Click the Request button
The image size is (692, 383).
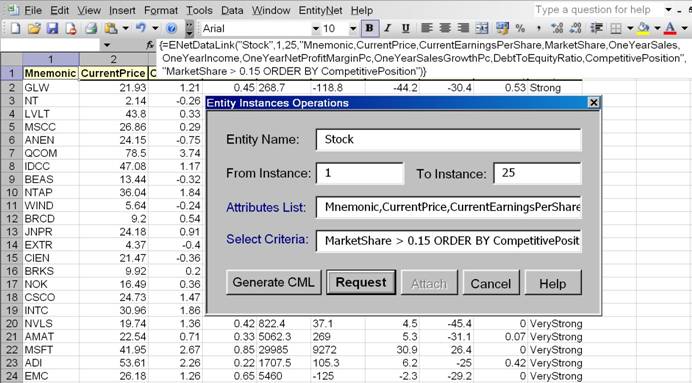click(361, 282)
